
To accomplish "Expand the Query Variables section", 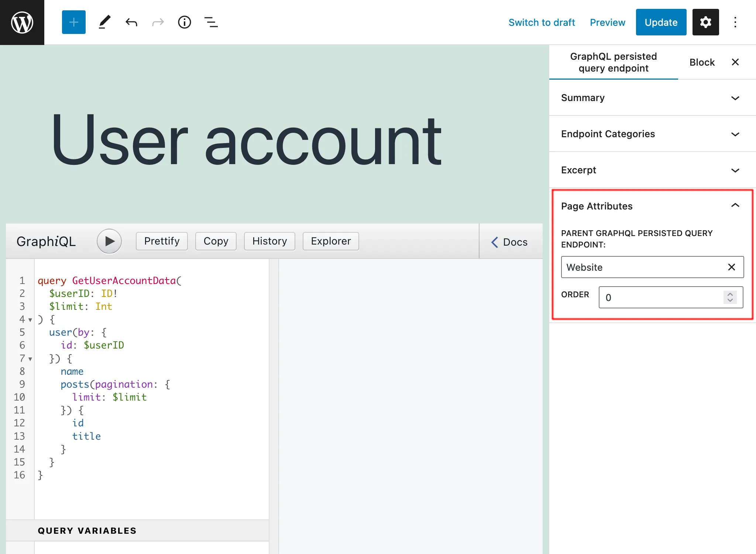I will click(x=137, y=530).
